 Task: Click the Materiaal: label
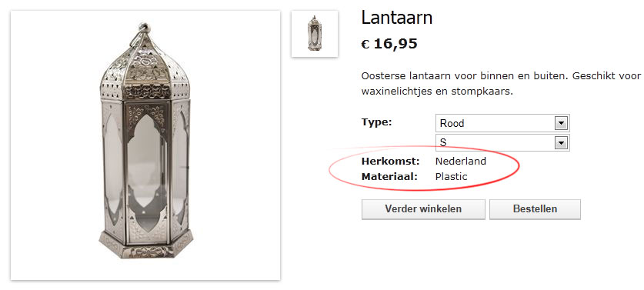pos(389,177)
